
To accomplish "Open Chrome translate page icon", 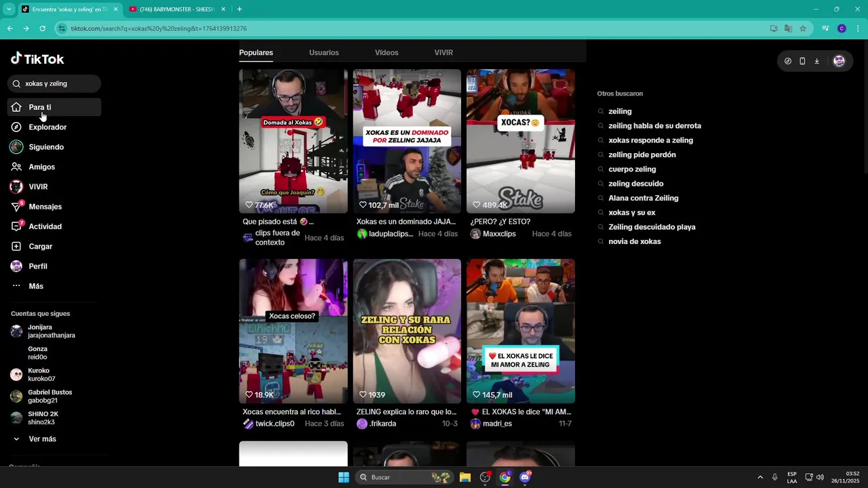I will coord(788,28).
